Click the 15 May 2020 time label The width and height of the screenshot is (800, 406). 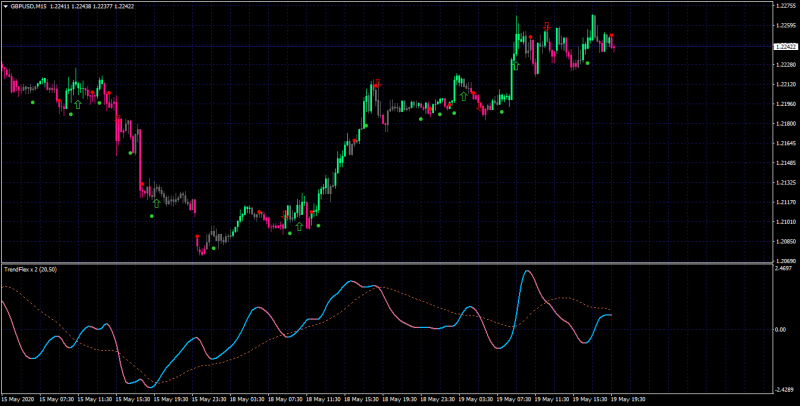[18, 399]
